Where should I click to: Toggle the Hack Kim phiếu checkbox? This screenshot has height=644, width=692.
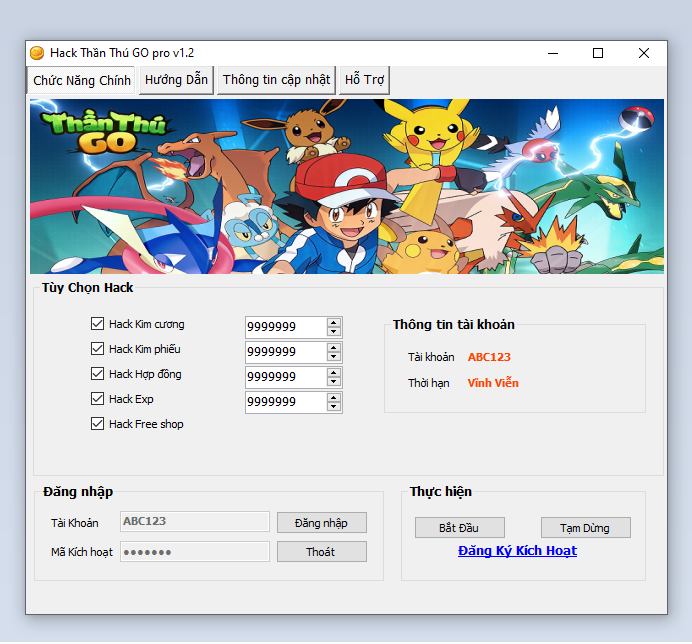tap(98, 349)
